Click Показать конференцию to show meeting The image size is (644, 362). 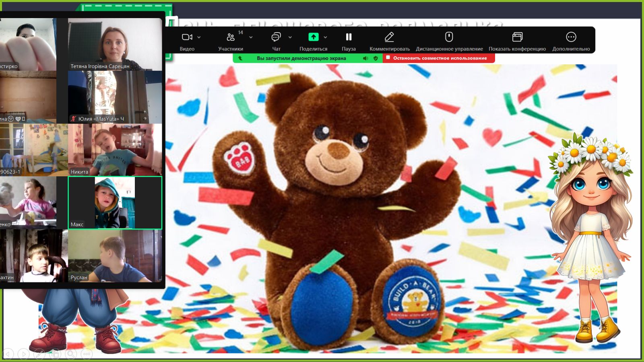coord(517,41)
